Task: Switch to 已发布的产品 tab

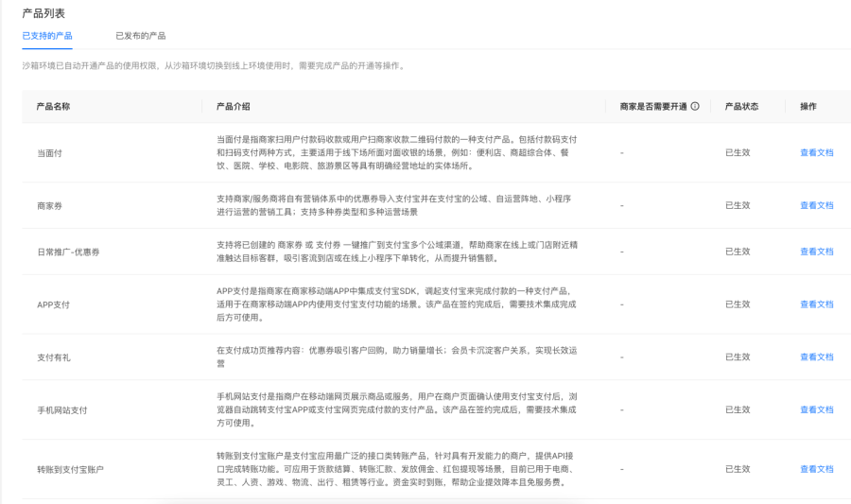Action: click(141, 36)
